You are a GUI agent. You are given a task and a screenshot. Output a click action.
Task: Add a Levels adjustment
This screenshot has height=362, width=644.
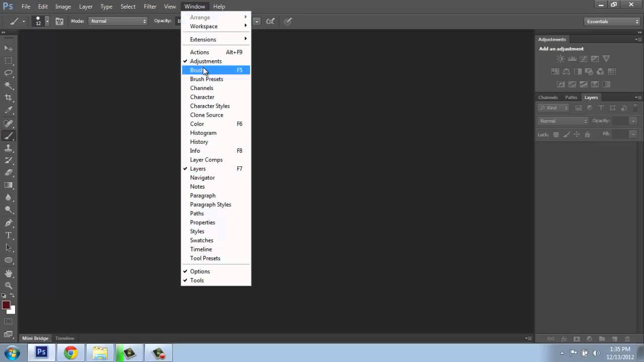click(572, 59)
